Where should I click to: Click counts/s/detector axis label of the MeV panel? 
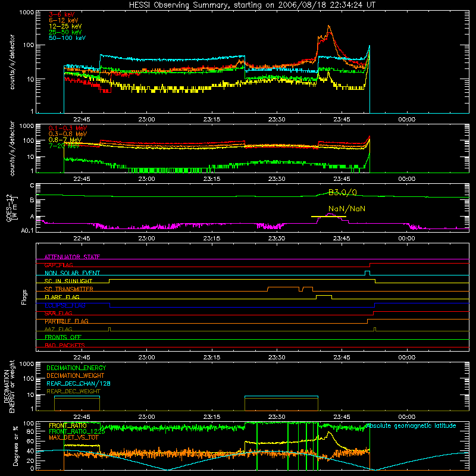pyautogui.click(x=12, y=148)
